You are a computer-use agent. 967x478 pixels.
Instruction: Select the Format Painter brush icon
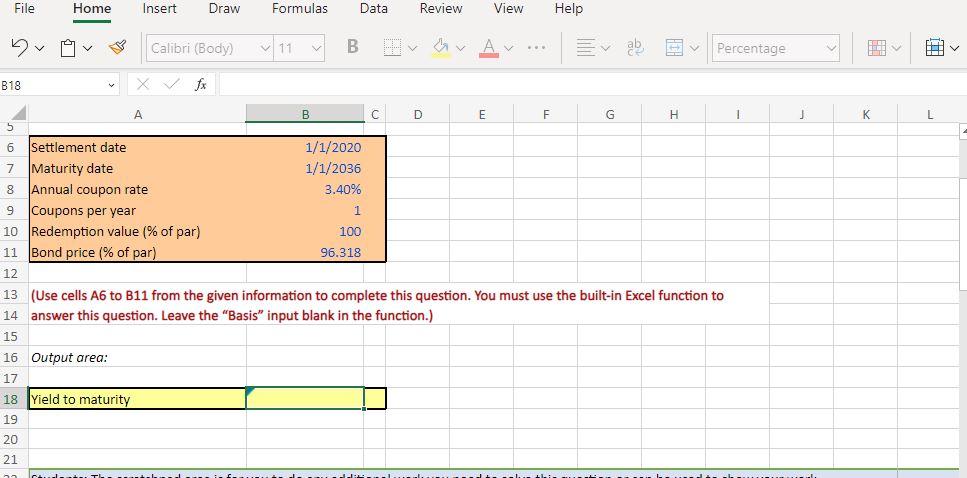[117, 47]
